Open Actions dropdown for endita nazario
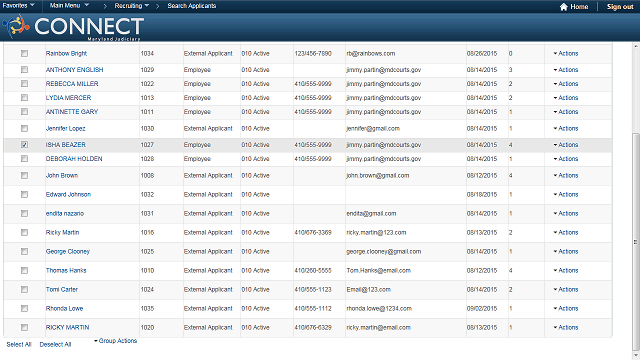 pos(566,213)
